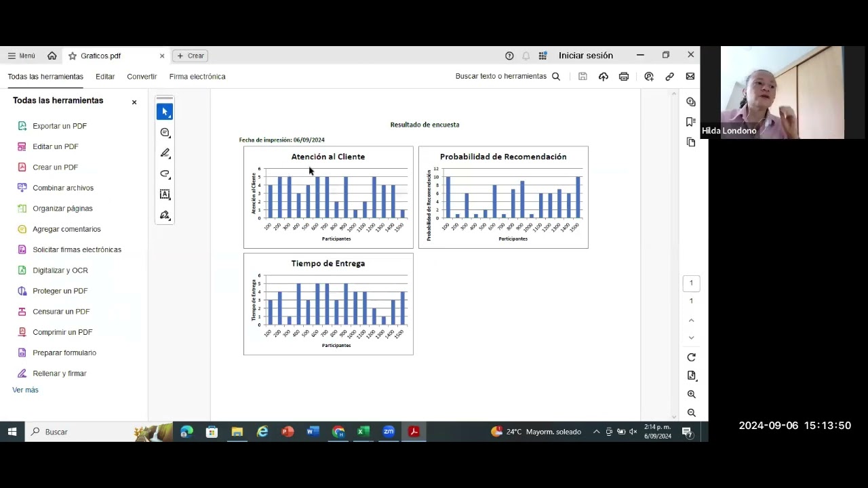
Task: Close the Graficos.pdf tab
Action: tap(162, 56)
